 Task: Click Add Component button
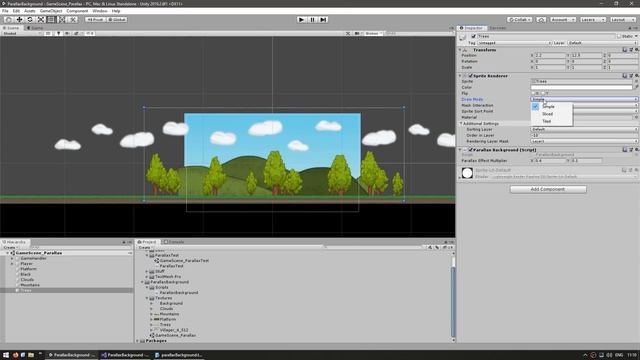pos(548,189)
